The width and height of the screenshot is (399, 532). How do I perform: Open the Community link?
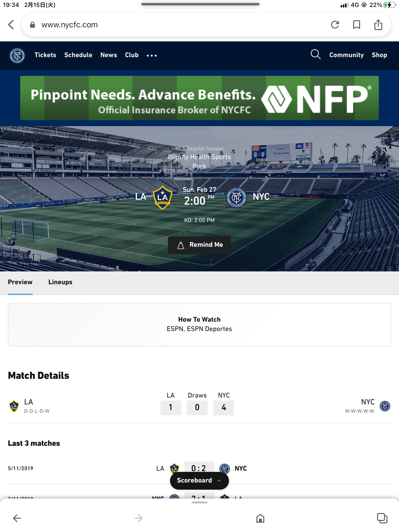click(x=347, y=55)
